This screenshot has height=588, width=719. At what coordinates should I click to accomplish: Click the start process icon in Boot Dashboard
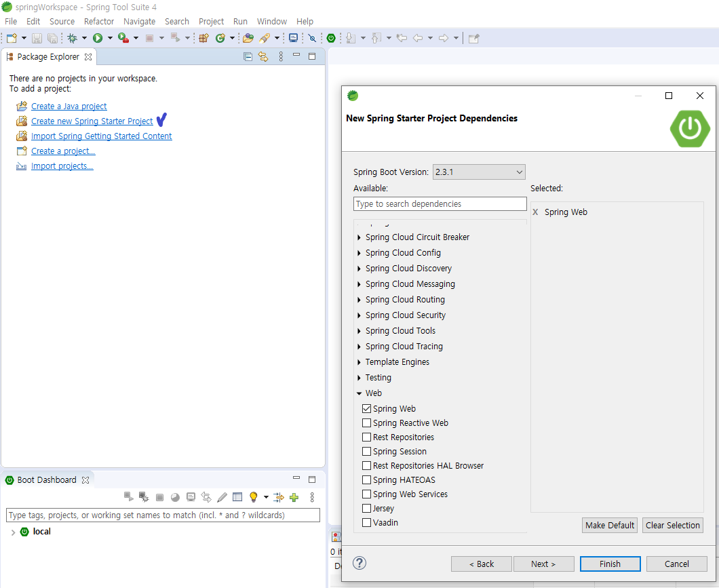point(129,497)
